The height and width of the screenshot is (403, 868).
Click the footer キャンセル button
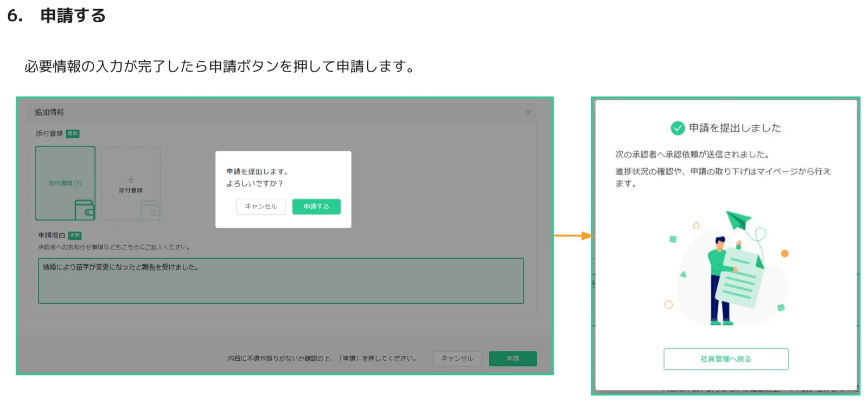tap(457, 359)
